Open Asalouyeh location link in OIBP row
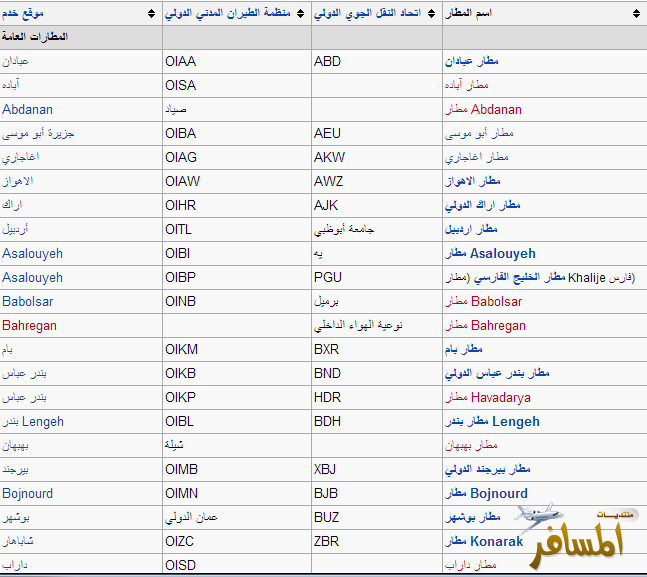Image resolution: width=647 pixels, height=577 pixels. tap(32, 277)
